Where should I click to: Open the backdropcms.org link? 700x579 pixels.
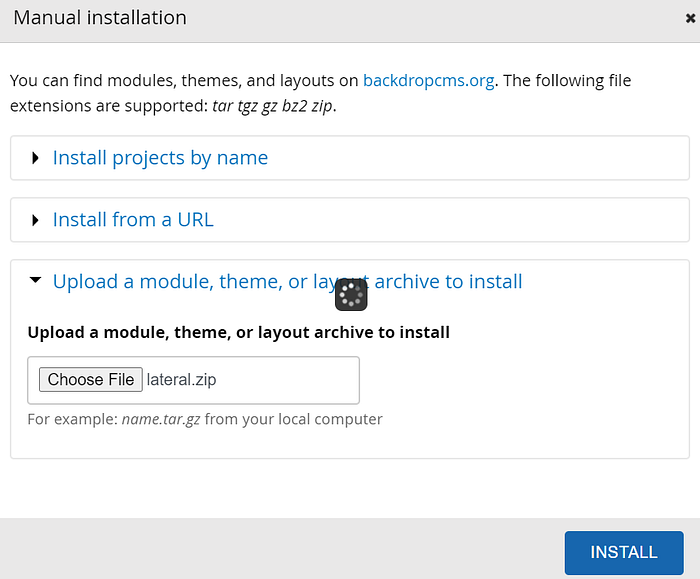click(429, 81)
